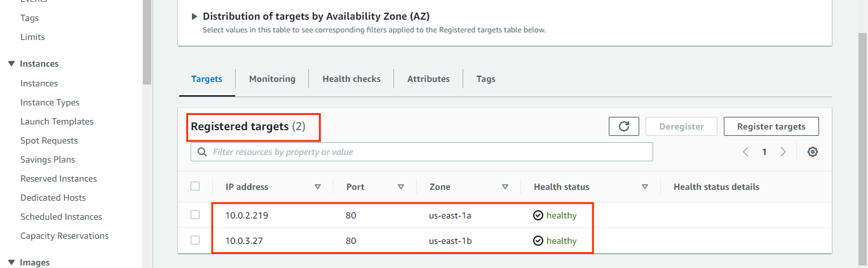This screenshot has height=268, width=868.
Task: Collapse the Instances sidebar section
Action: point(11,64)
